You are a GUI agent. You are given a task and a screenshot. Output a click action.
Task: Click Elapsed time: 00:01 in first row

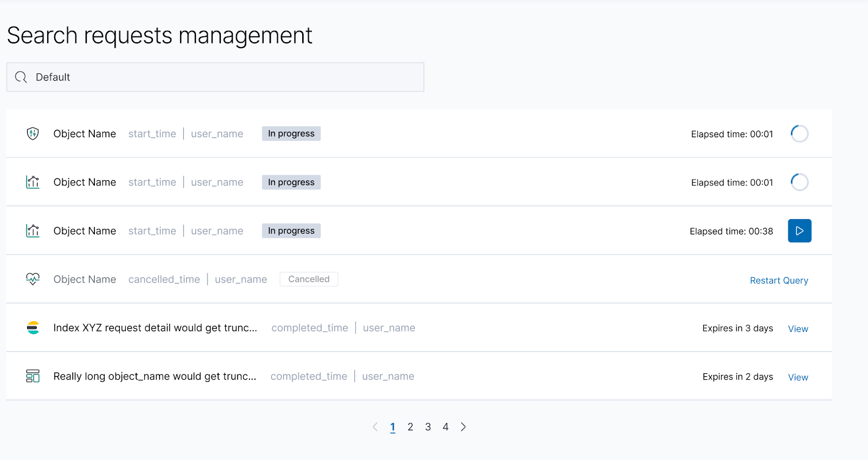732,134
